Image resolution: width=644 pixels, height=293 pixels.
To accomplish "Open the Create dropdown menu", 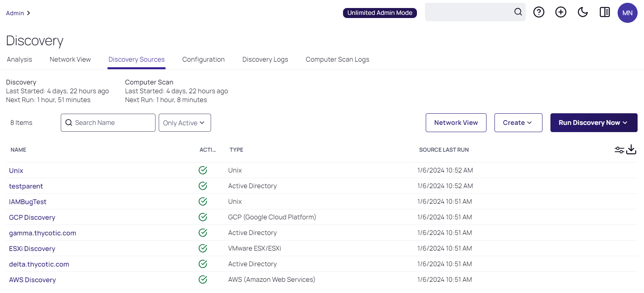I will [518, 122].
